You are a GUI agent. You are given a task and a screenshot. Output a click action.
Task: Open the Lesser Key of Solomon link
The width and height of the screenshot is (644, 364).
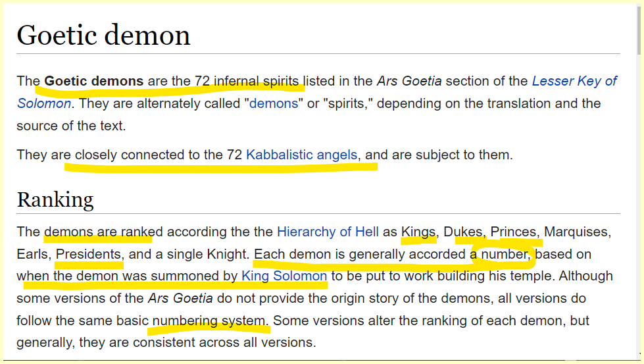(x=574, y=82)
